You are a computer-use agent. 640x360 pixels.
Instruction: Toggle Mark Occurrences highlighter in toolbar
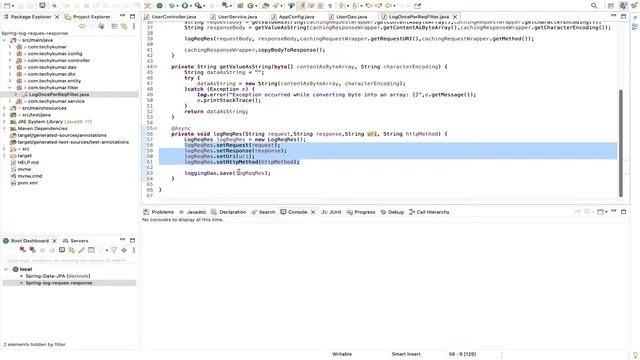(301, 6)
